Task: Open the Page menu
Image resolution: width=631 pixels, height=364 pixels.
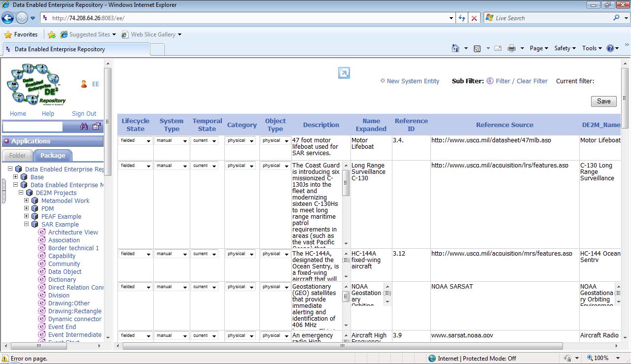Action: (539, 48)
